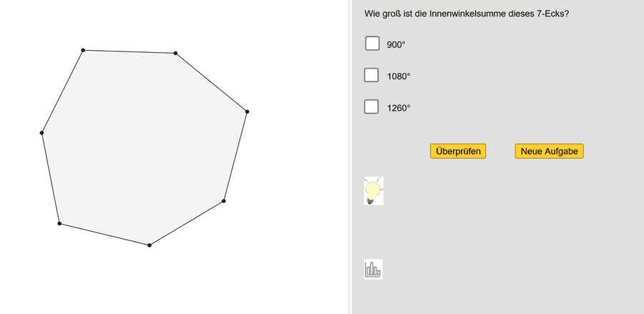Screen dimensions: 644x314
Task: Click the 900° answer label text
Action: point(396,44)
